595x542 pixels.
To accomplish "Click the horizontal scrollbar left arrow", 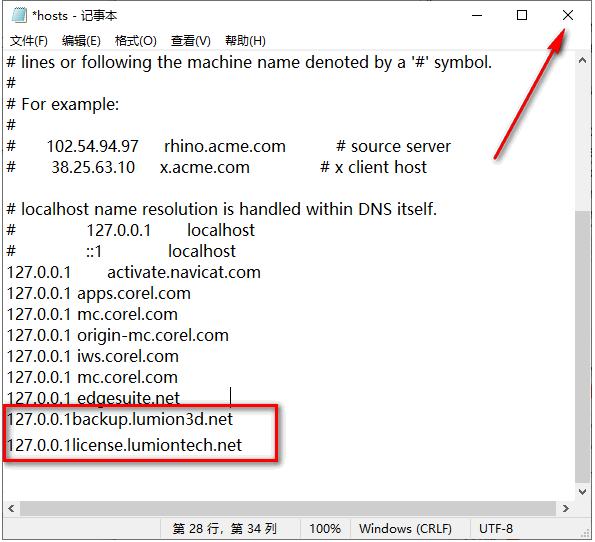I will pos(11,509).
